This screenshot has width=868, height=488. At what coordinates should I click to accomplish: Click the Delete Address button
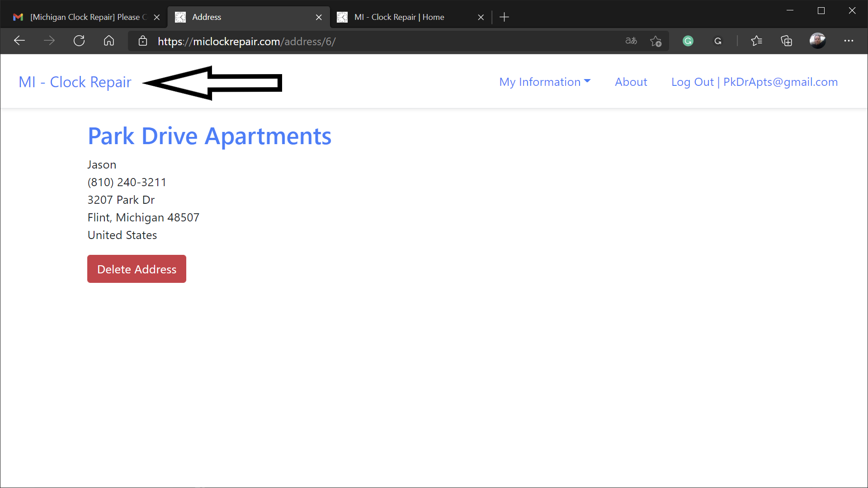[x=137, y=269]
